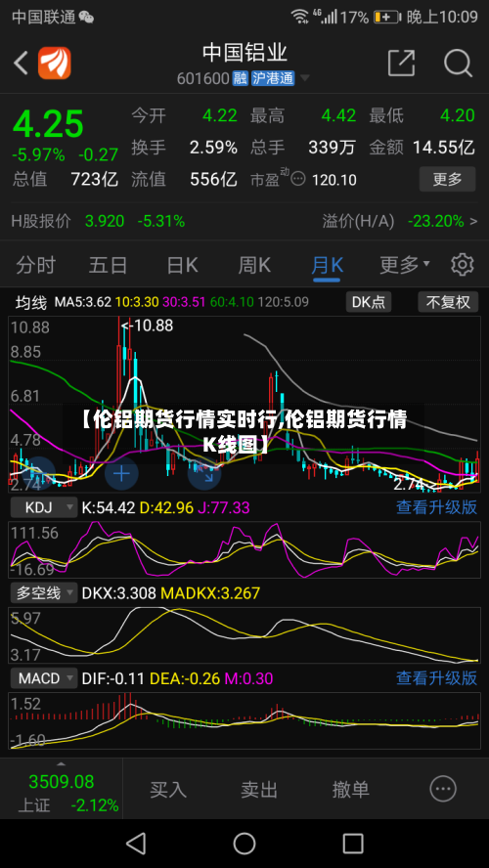The image size is (489, 868).
Task: Switch to the 日K tab
Action: [182, 265]
